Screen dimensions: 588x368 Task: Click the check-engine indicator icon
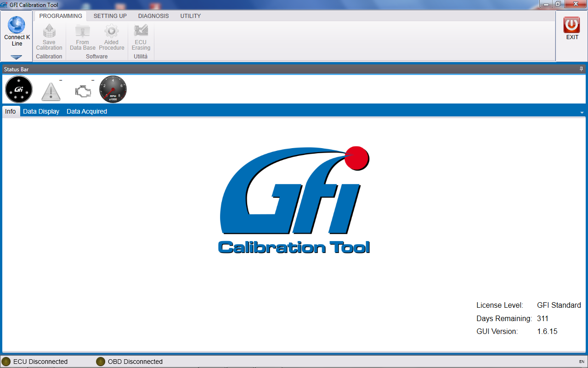point(83,91)
